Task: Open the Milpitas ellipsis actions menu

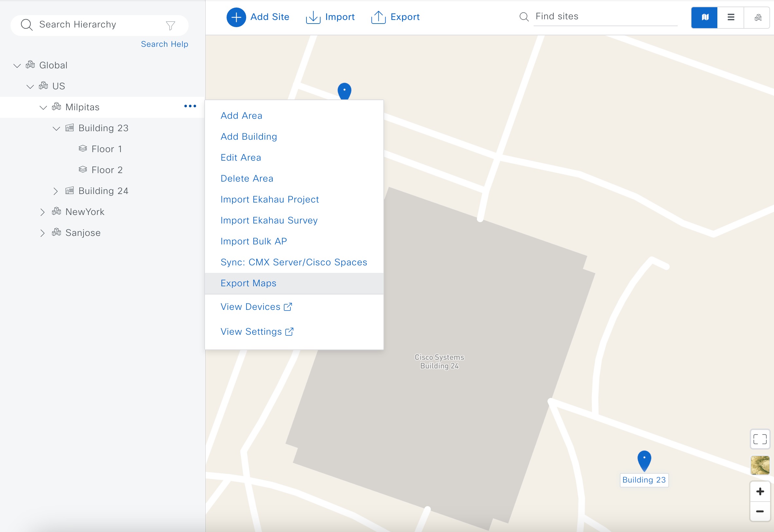Action: click(190, 106)
